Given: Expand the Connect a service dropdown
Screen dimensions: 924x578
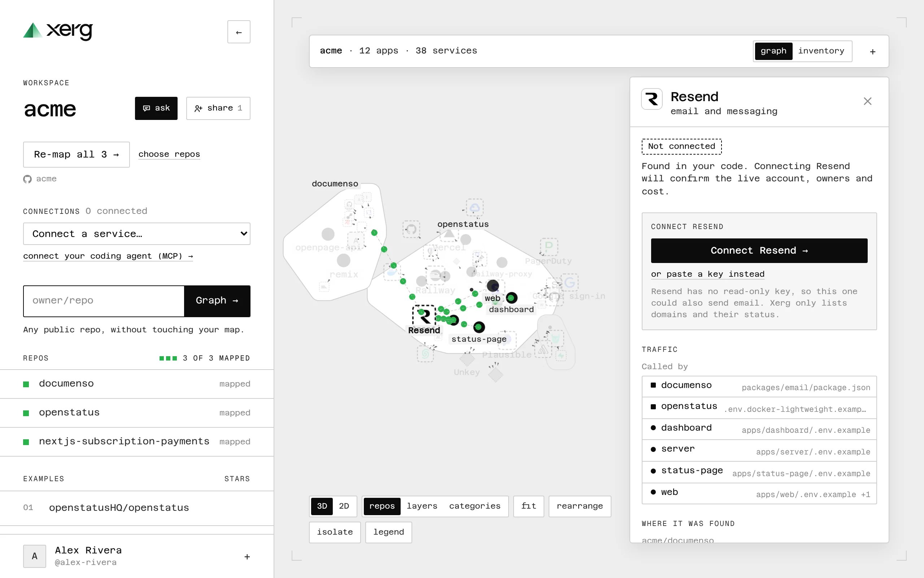Looking at the screenshot, I should coord(137,234).
